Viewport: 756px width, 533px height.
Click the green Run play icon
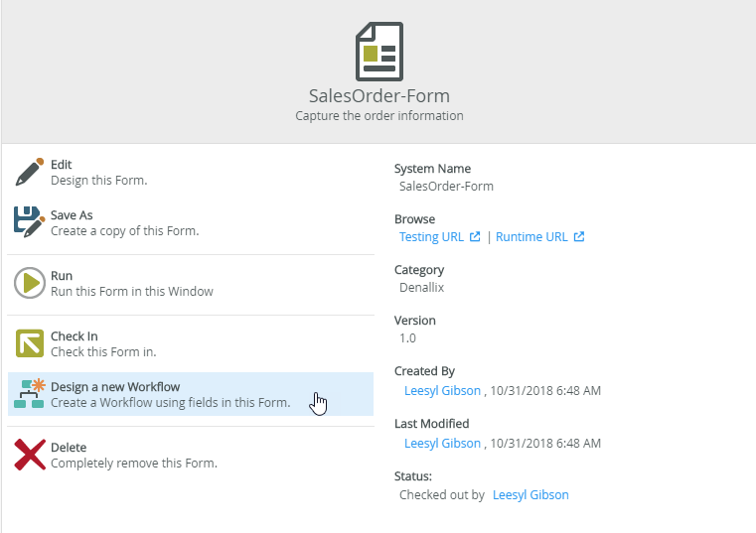click(x=30, y=283)
